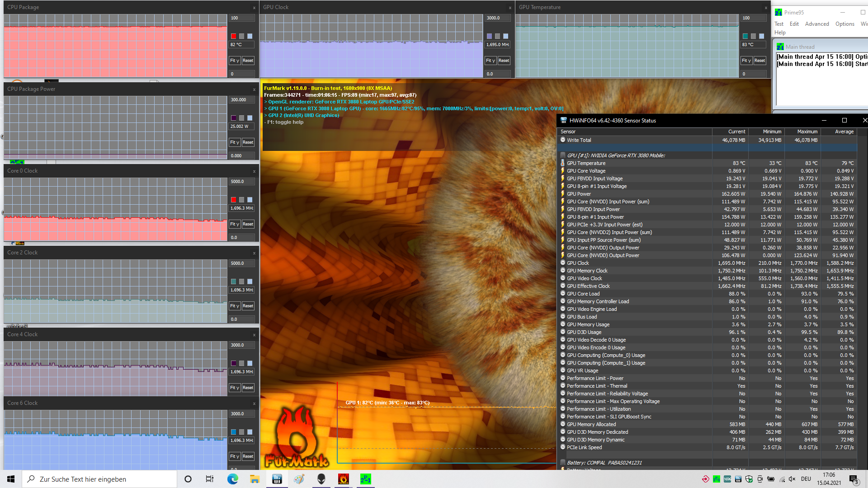The width and height of the screenshot is (868, 488).
Task: Click the battery power tray icon
Action: (771, 479)
